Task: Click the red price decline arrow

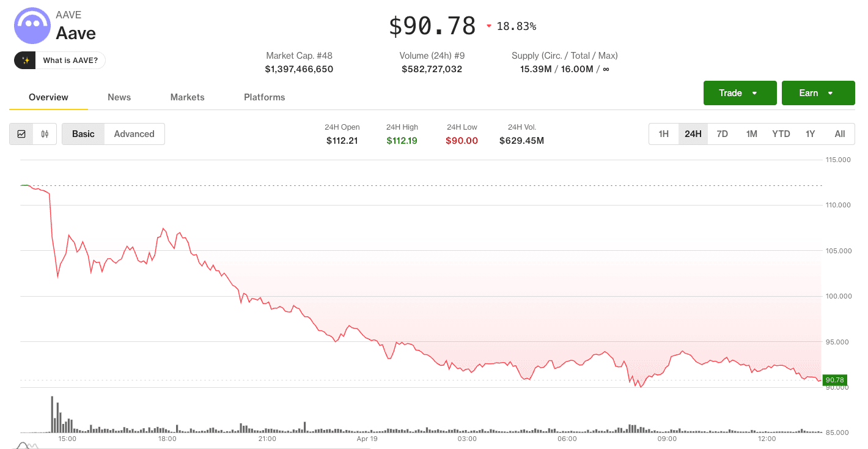Action: [x=488, y=26]
